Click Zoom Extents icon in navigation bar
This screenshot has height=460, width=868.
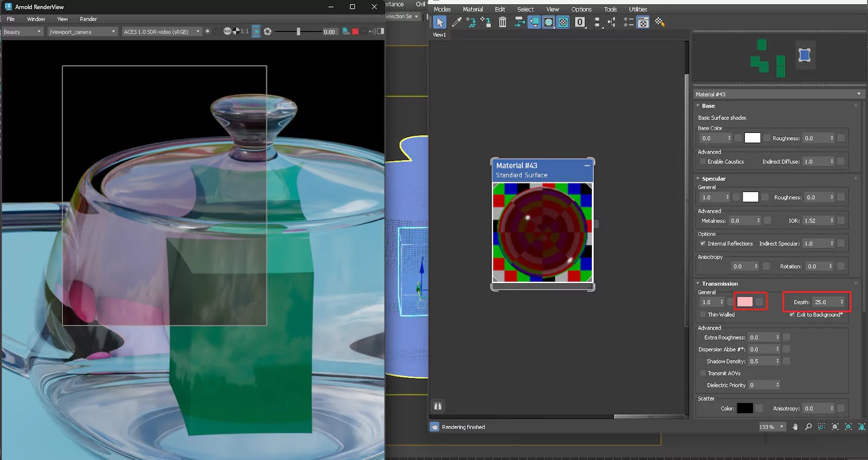835,427
